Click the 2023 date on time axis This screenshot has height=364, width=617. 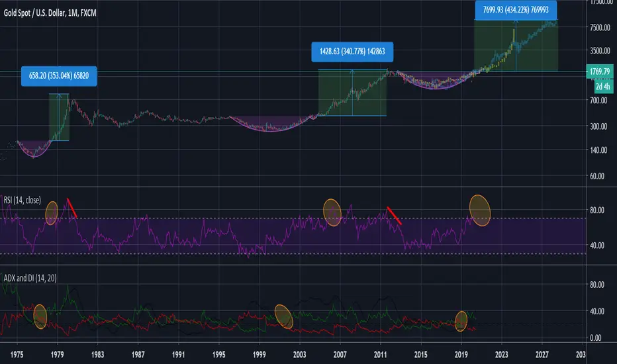pyautogui.click(x=502, y=355)
